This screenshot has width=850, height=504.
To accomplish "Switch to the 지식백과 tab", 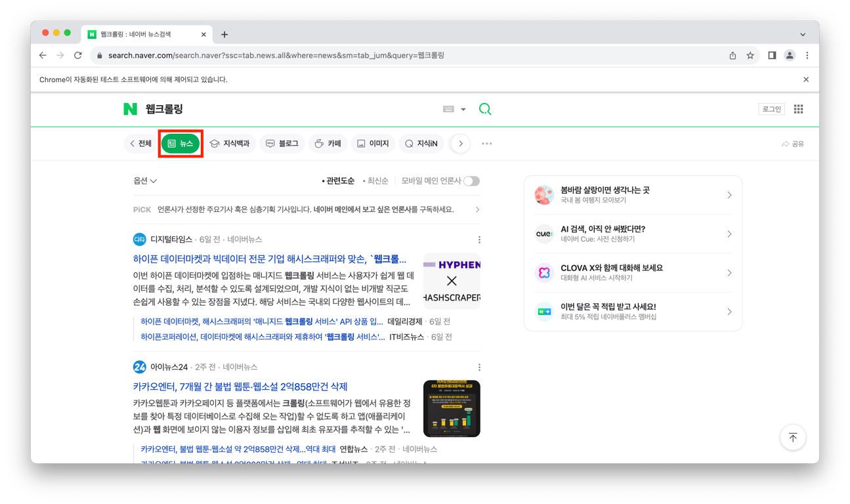I will (x=230, y=144).
